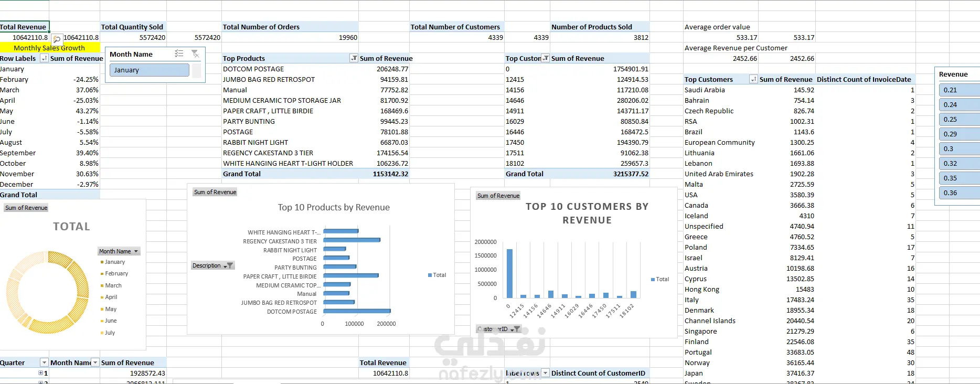
Task: Select the Monthly Sales Growth yellow cell
Action: click(49, 48)
